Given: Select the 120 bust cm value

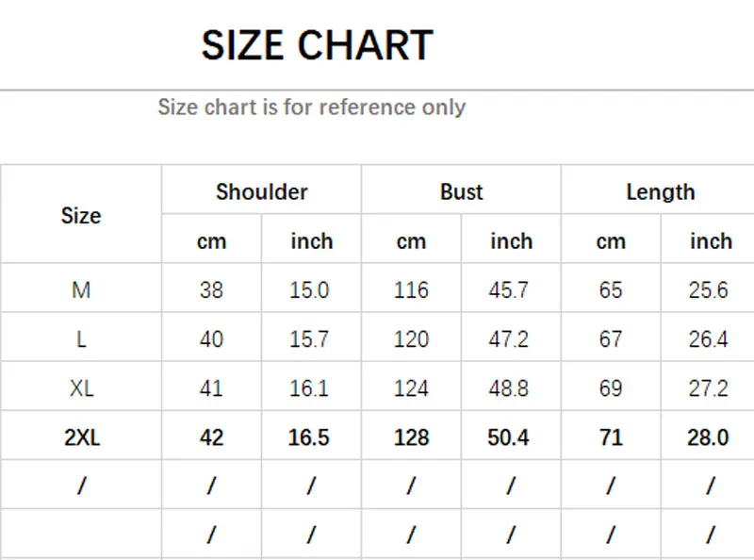Looking at the screenshot, I should coord(411,338).
